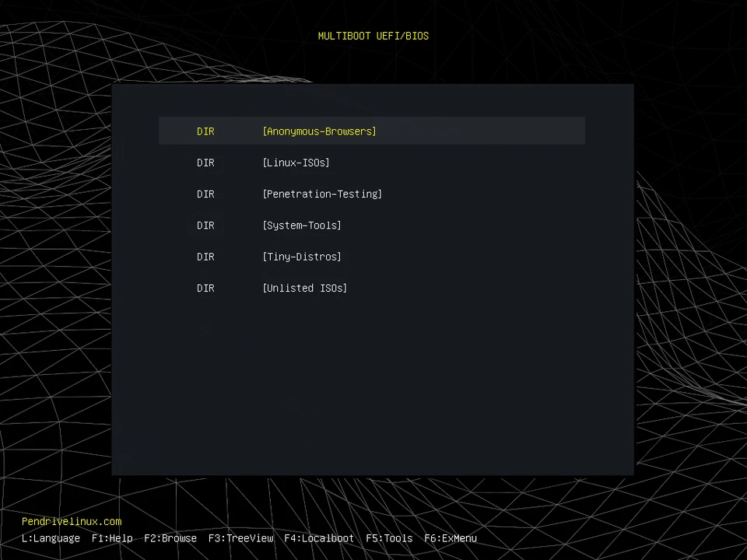Screen dimensions: 747x560
Task: Click DIR label beside Tiny-Distros
Action: (205, 257)
